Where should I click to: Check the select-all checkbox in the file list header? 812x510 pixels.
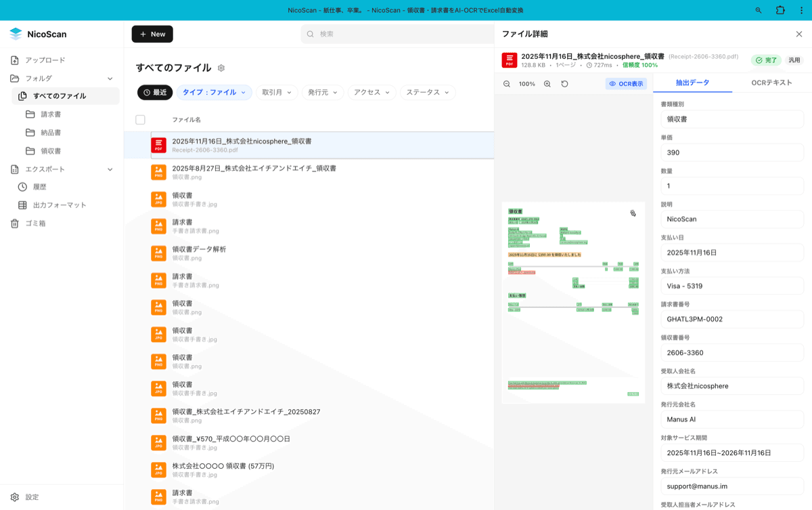pyautogui.click(x=140, y=120)
